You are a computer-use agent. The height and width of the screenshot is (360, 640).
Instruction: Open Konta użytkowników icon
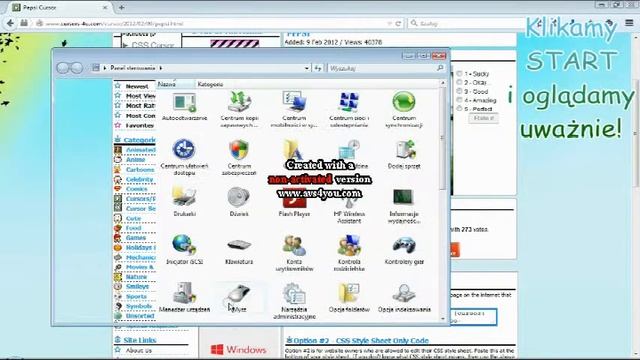(x=294, y=253)
